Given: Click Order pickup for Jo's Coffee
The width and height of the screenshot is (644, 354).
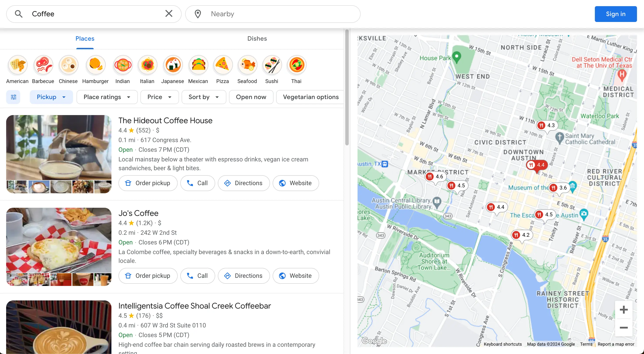Looking at the screenshot, I should click(x=148, y=276).
